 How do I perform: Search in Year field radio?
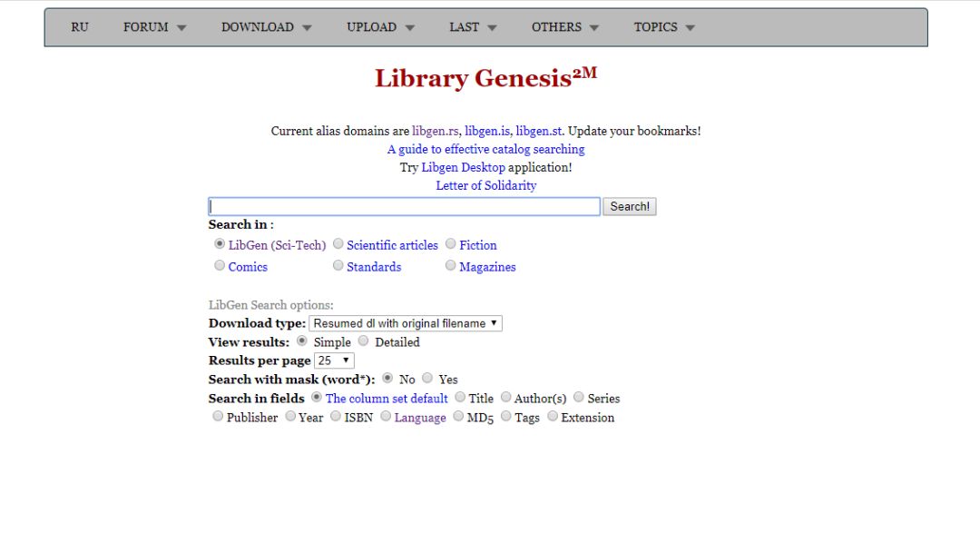point(290,416)
